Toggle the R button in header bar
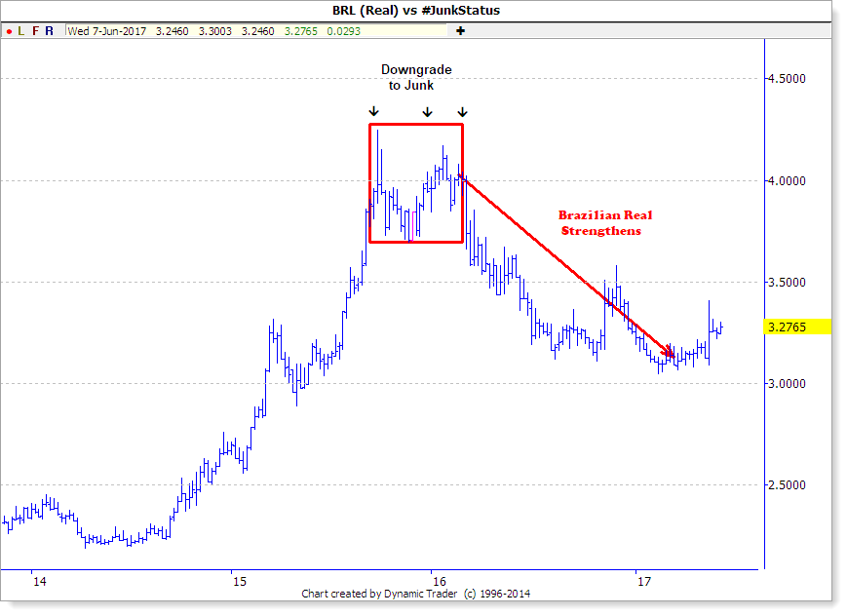 (49, 31)
